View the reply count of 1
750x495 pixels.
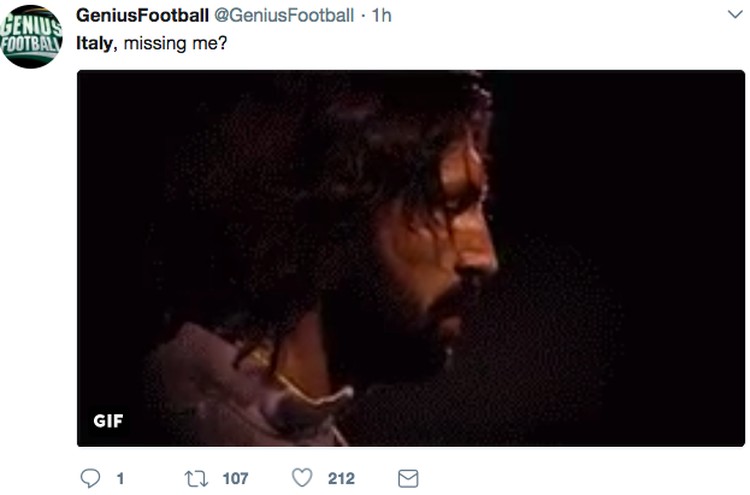pos(120,478)
